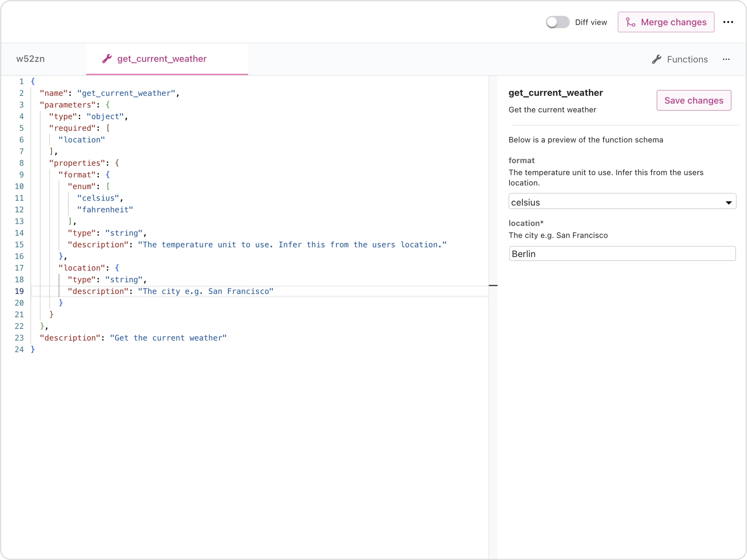Click line number 19 in the gutter
747x560 pixels.
pyautogui.click(x=19, y=291)
